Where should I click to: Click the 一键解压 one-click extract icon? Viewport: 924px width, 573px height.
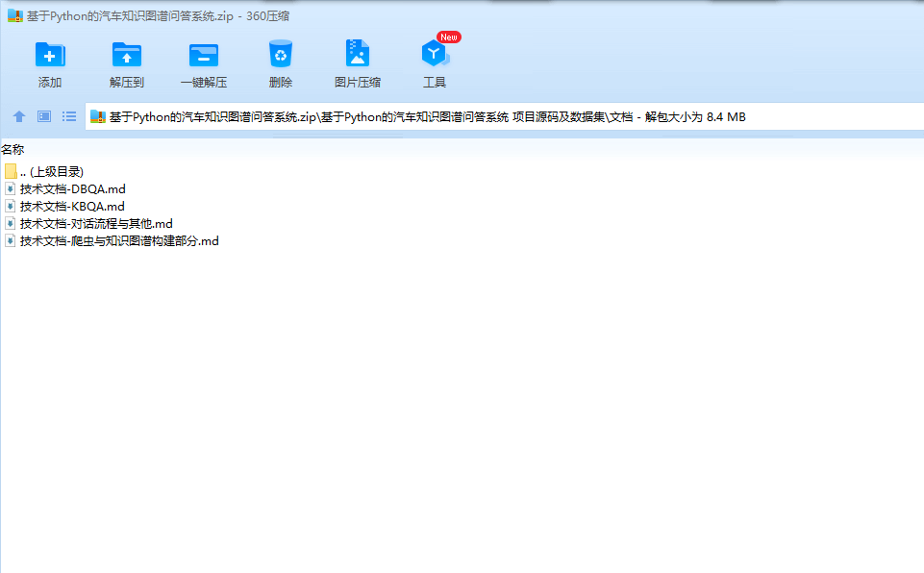[203, 55]
